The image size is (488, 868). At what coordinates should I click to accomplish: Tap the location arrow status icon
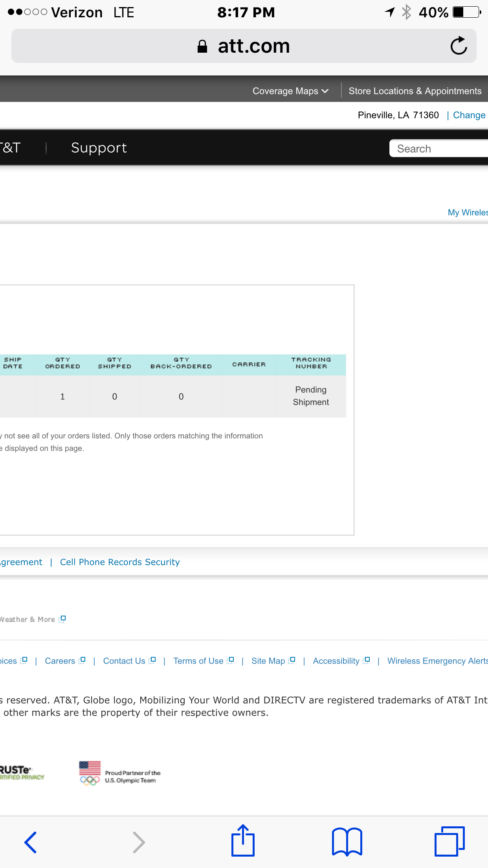tap(390, 12)
